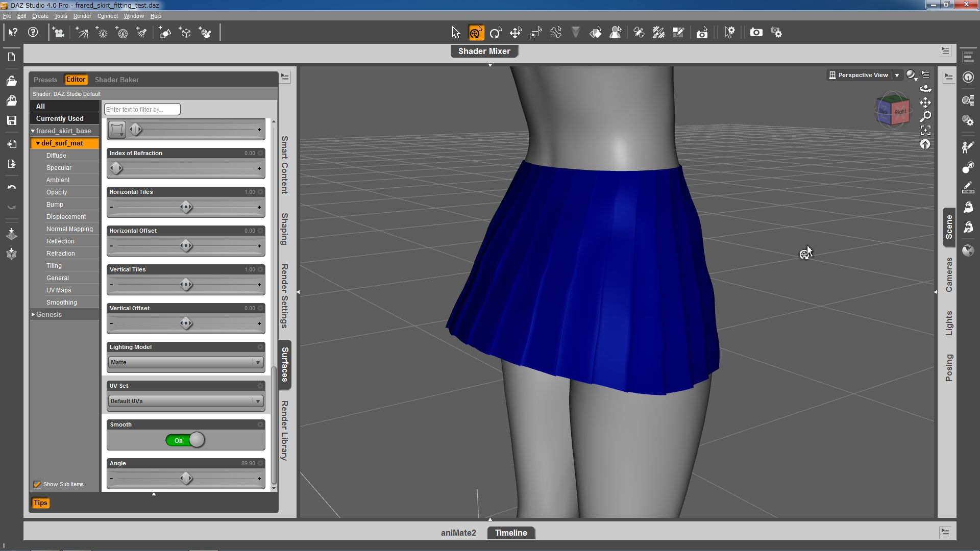Collapse the frared_skirt_base tree item
Screen dimensions: 980x551
pos(33,131)
